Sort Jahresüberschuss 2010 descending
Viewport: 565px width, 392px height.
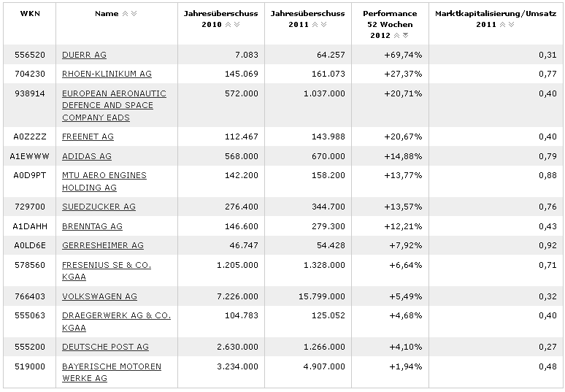click(237, 25)
